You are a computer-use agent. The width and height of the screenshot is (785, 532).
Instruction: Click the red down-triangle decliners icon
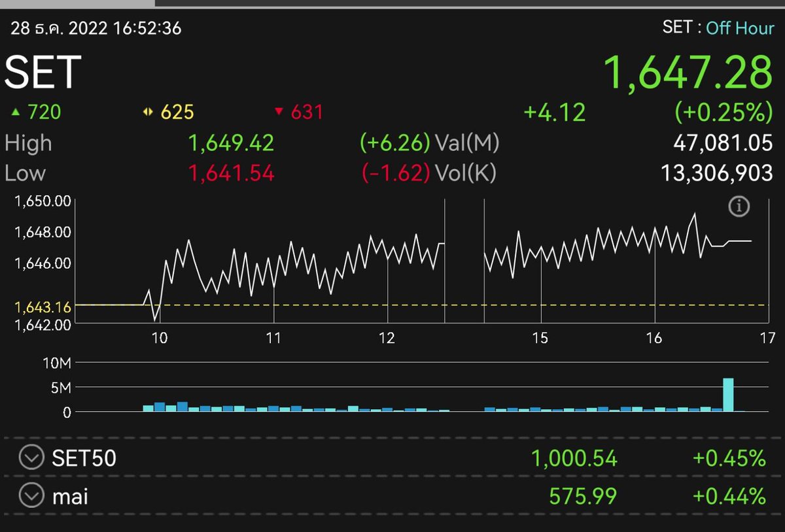click(279, 111)
